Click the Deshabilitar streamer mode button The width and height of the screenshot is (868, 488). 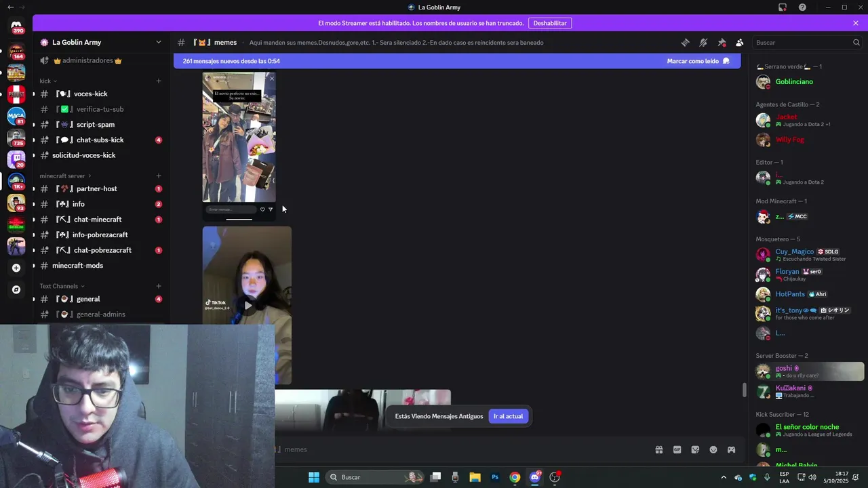point(549,23)
